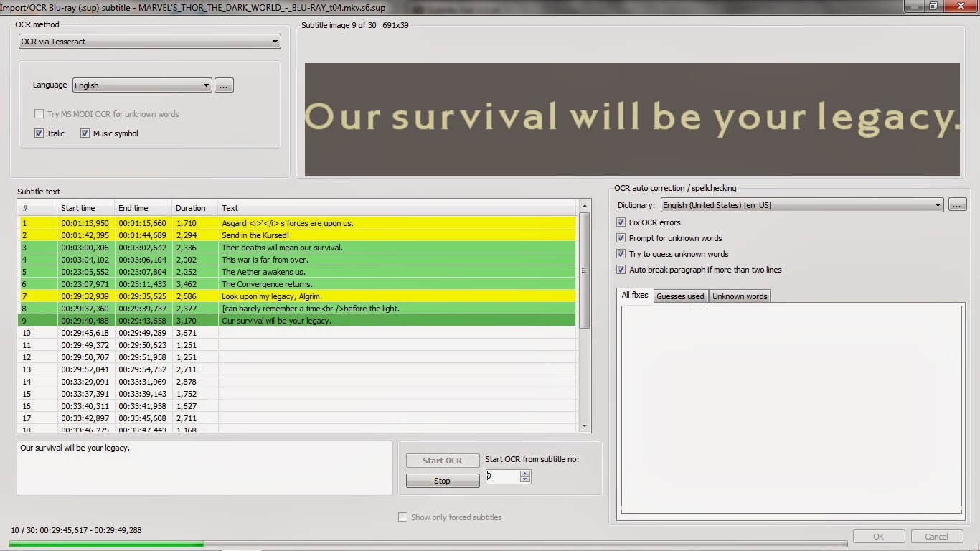Image resolution: width=980 pixels, height=551 pixels.
Task: Select row 'The Convergence returns.'
Action: [297, 284]
